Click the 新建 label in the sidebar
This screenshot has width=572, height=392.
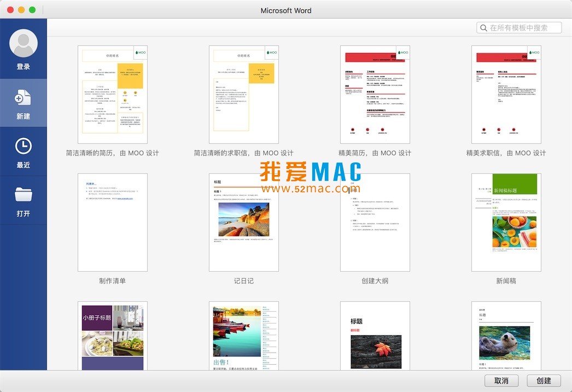(x=24, y=116)
